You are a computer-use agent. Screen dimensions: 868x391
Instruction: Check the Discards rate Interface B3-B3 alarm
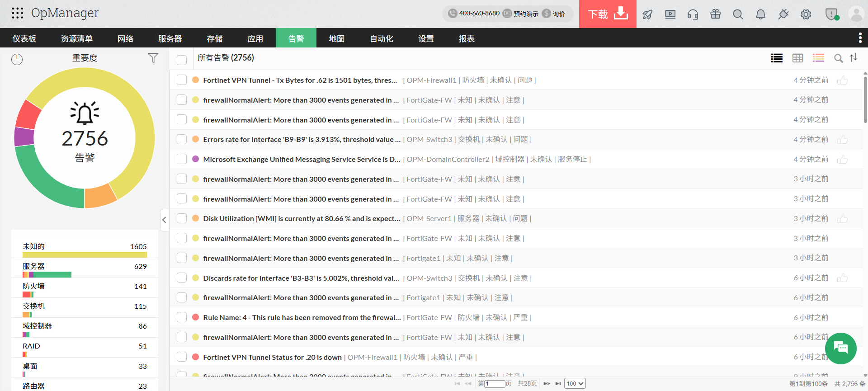[182, 278]
